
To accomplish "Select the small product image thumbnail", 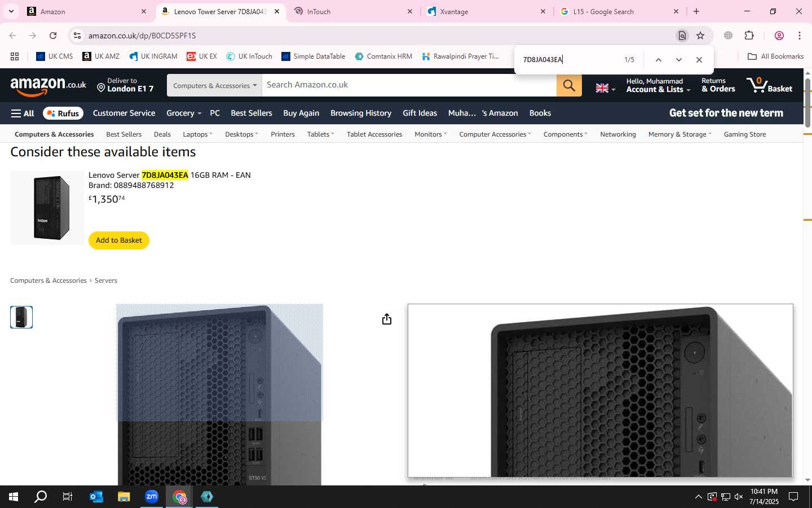I will (x=21, y=317).
